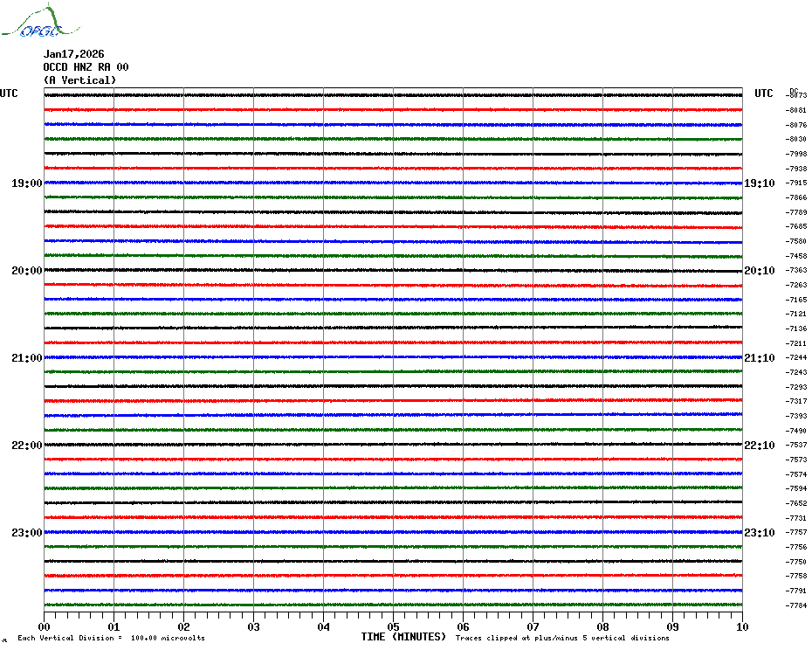812x650 pixels.
Task: Click the 00 minute tick on the time axis
Action: (45, 626)
